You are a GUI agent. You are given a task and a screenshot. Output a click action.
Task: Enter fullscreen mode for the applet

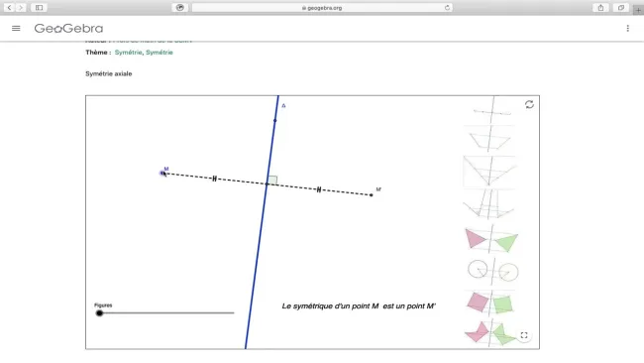pos(524,335)
